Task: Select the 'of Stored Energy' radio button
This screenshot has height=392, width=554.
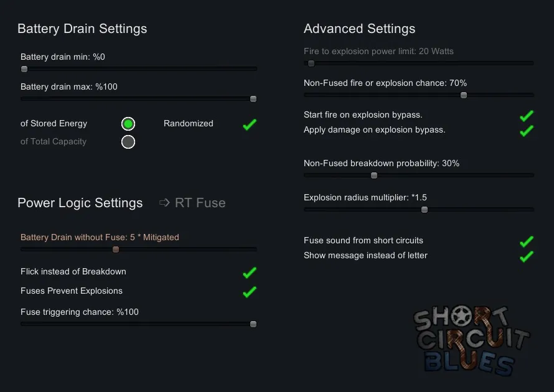Action: point(128,124)
